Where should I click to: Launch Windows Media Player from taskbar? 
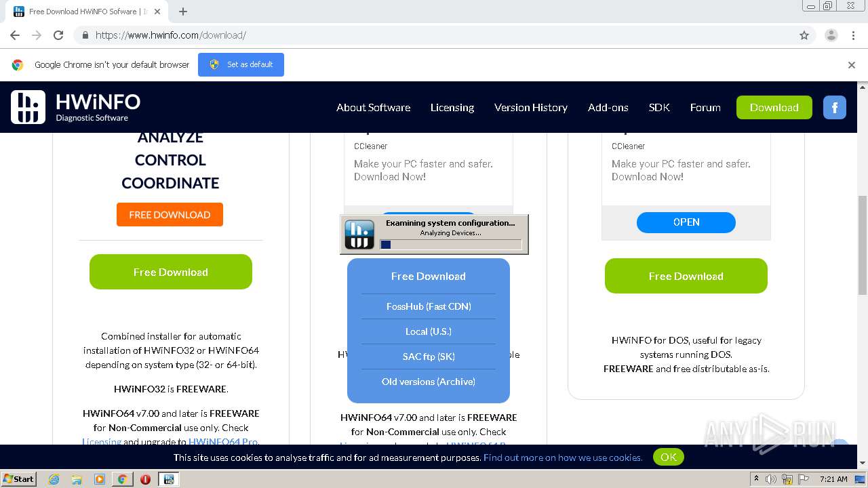coord(100,479)
